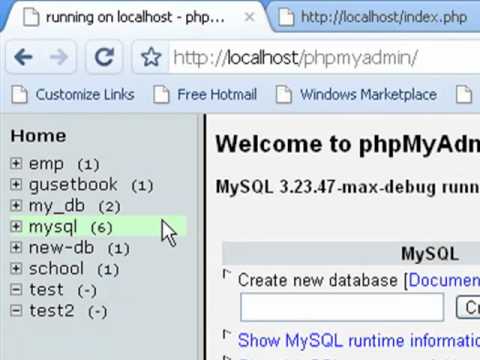
Task: Collapse the test database node
Action: click(x=16, y=290)
